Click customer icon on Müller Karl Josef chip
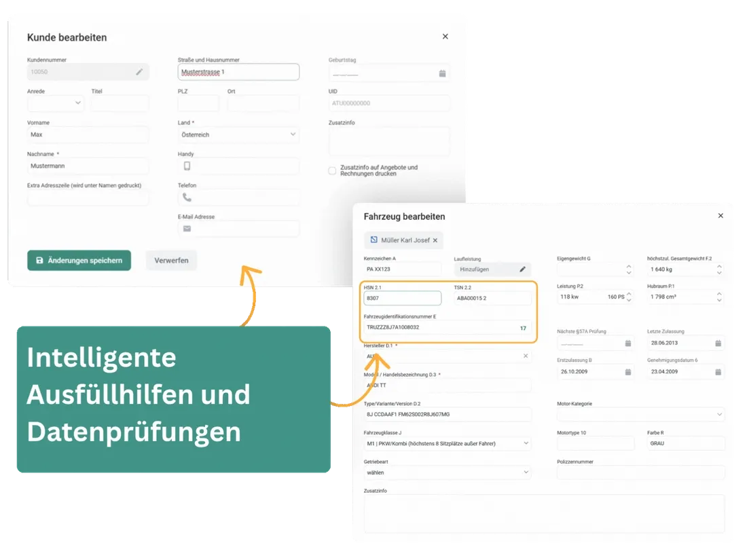Viewport: 747px width, 560px height. pyautogui.click(x=374, y=240)
